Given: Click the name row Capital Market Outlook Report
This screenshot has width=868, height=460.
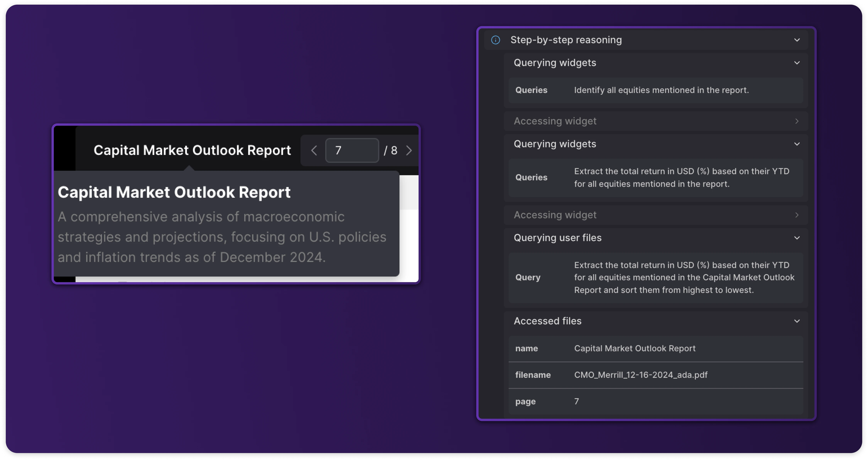Looking at the screenshot, I should [634, 348].
